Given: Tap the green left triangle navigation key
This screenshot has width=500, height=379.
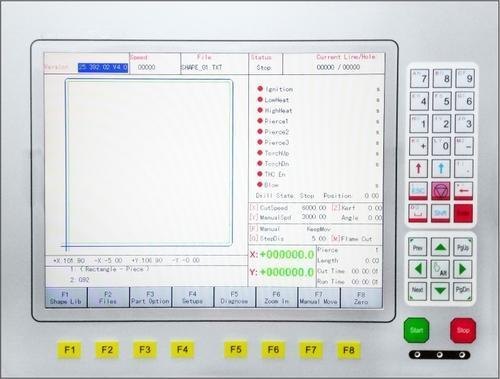Looking at the screenshot, I should 418,269.
